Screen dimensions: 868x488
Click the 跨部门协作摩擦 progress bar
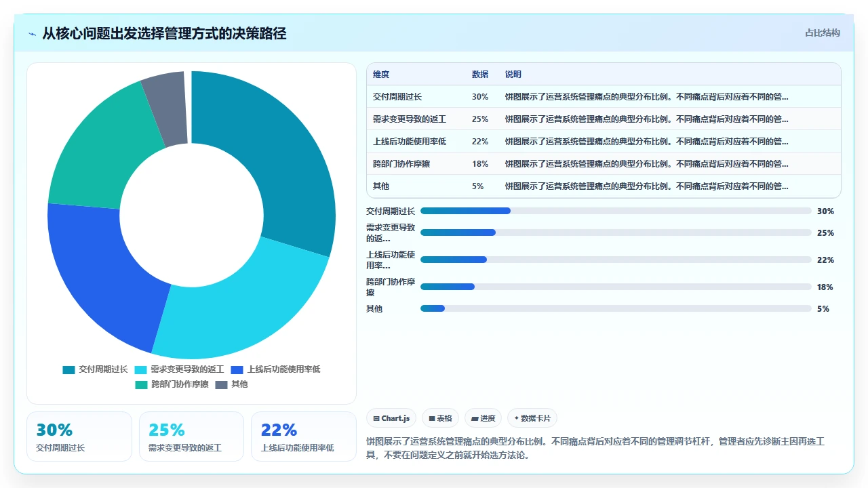(x=616, y=287)
